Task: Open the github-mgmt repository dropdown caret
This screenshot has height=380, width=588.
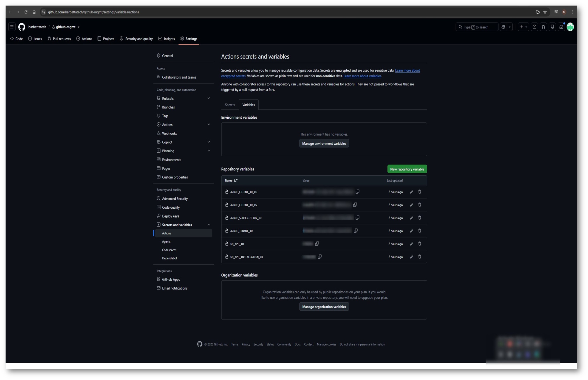Action: coord(79,27)
